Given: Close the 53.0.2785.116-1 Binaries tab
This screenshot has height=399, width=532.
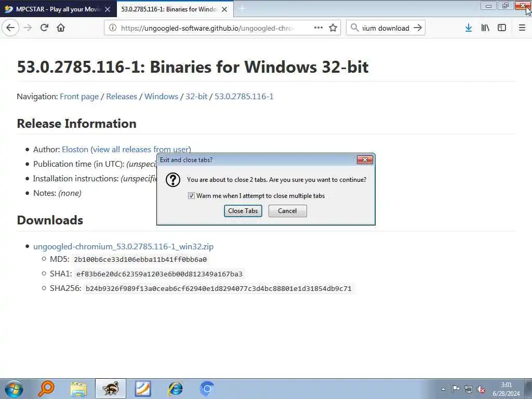Looking at the screenshot, I should (224, 9).
